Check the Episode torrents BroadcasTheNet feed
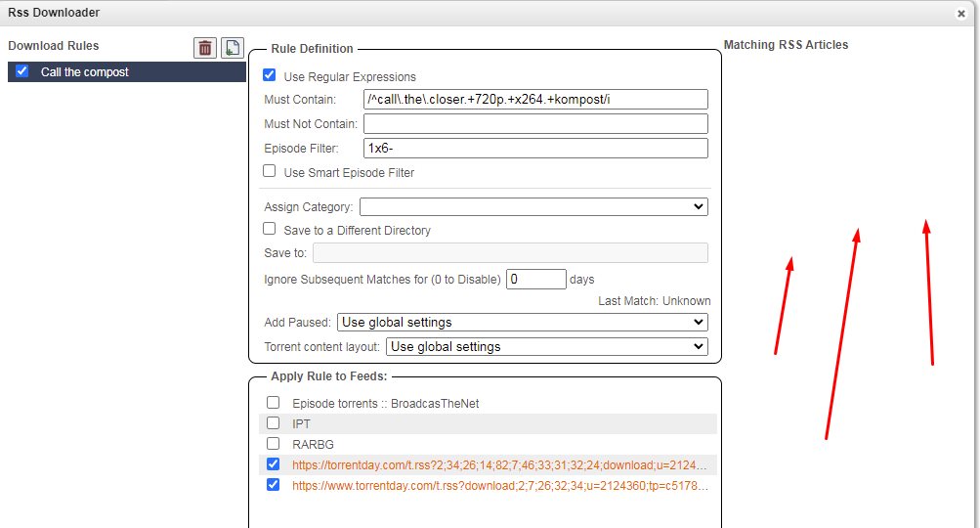 [274, 402]
